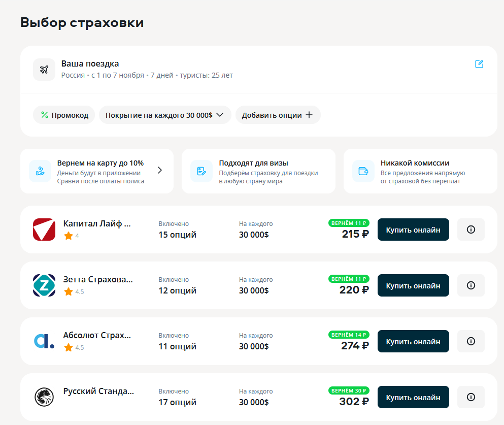
Task: Open info icon for Русский Стандарт offer
Action: 471,397
